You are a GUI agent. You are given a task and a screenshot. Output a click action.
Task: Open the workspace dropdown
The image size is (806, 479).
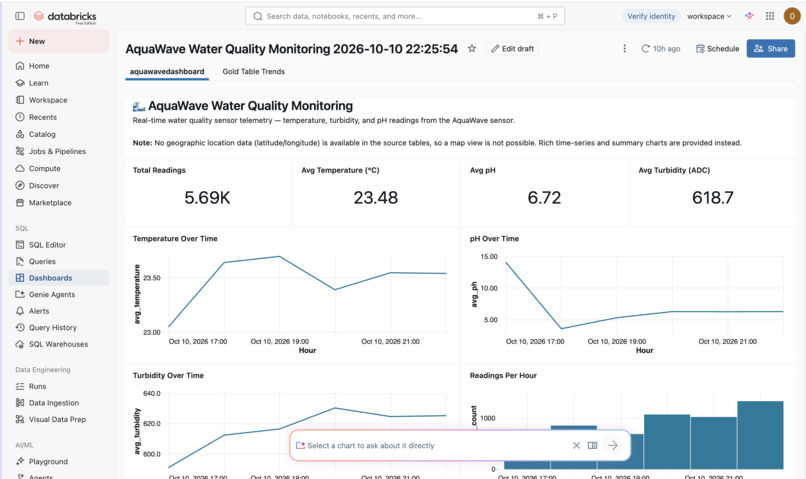(709, 16)
